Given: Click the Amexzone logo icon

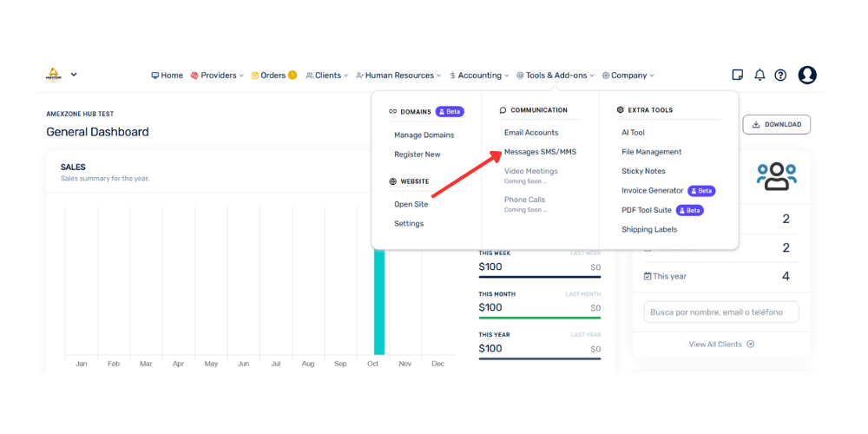Looking at the screenshot, I should pyautogui.click(x=54, y=75).
